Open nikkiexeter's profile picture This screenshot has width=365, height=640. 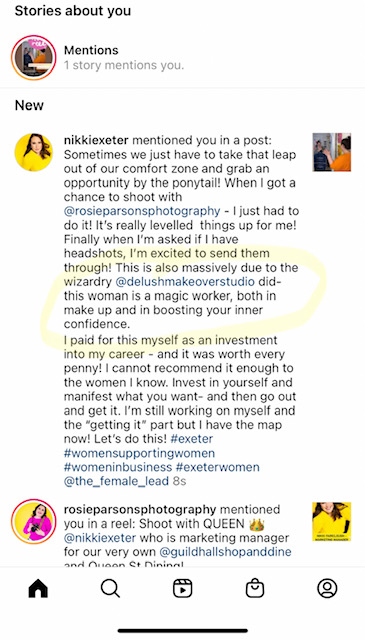[x=33, y=152]
